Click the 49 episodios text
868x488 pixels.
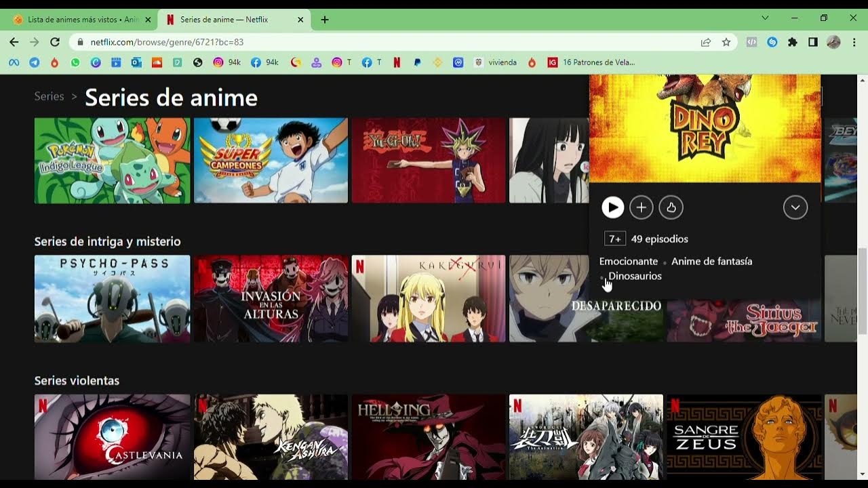(x=659, y=239)
